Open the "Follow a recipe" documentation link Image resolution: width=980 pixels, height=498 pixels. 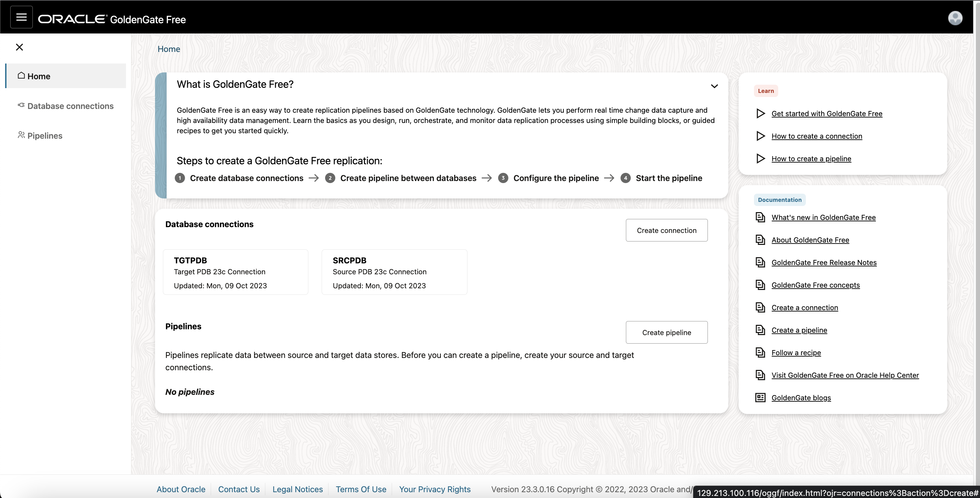[x=796, y=352]
